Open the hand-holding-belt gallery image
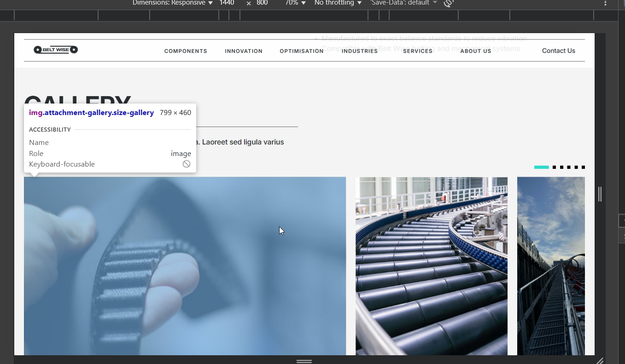The image size is (625, 364). tap(185, 266)
